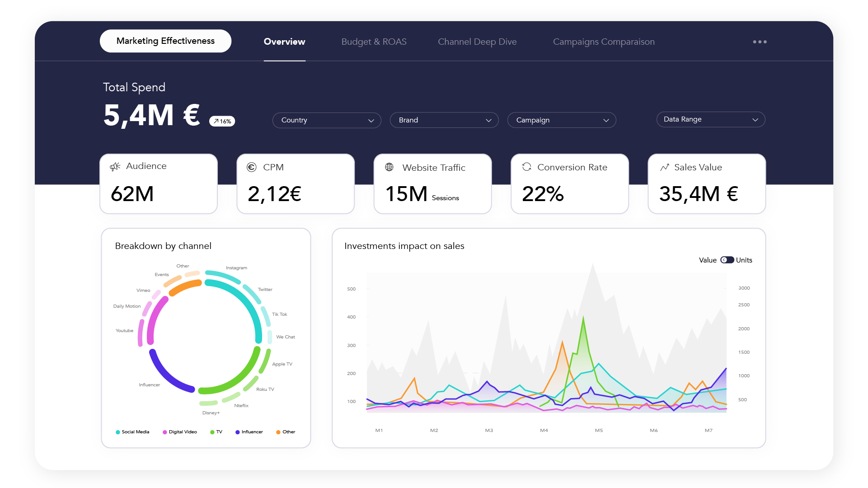Select the Sales Value 35,4M € card

(x=707, y=183)
